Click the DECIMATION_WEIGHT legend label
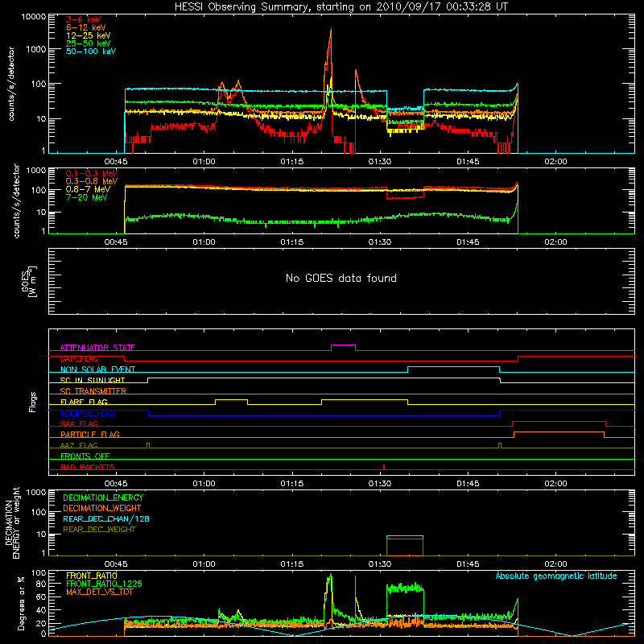This screenshot has width=644, height=644. click(x=102, y=508)
